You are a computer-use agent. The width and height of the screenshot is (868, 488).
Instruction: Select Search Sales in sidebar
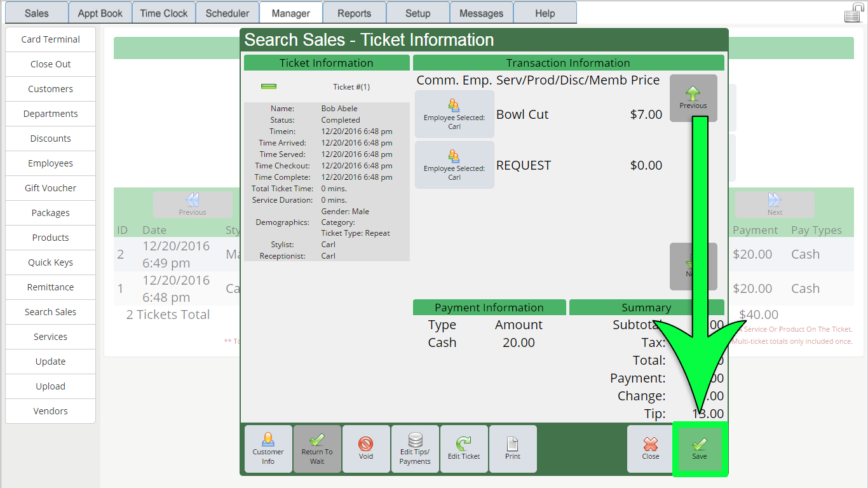coord(50,312)
